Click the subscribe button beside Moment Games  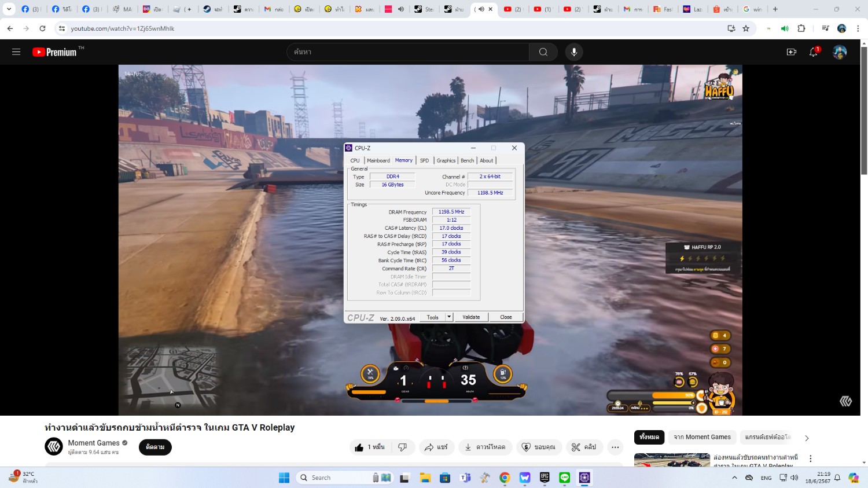(155, 447)
